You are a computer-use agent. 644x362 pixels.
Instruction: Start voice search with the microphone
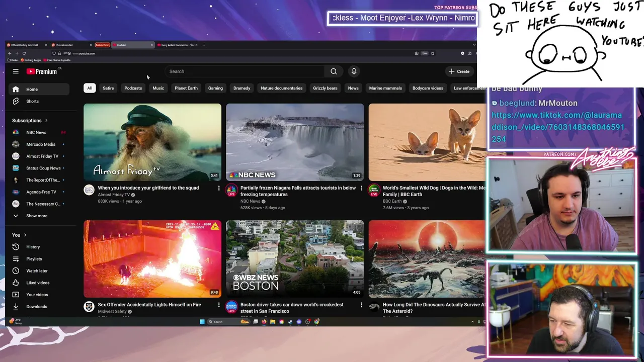(x=354, y=71)
